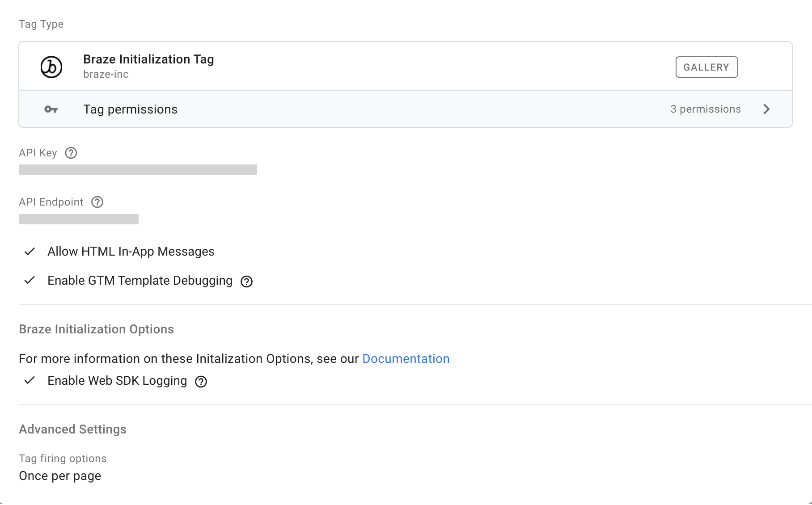Viewport: 812px width, 505px height.
Task: Click the 'Advanced Settings' heading
Action: point(72,429)
